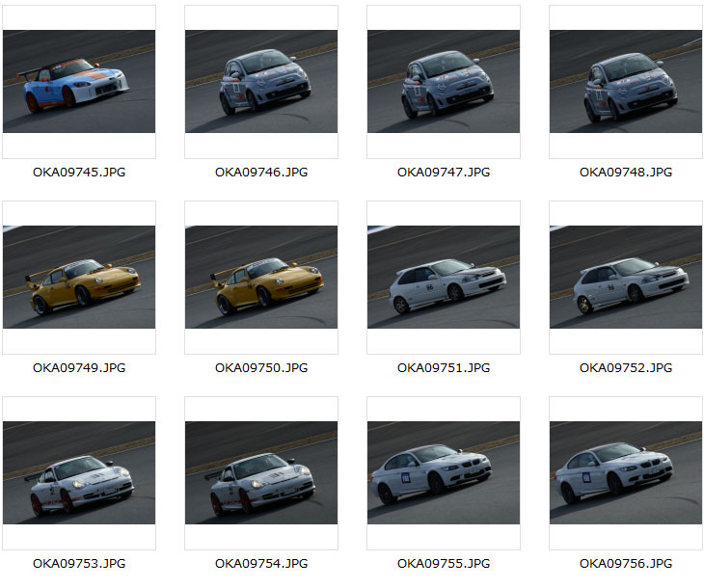Open the OKA09749.JPG yellow Porsche thumbnail
704x588 pixels.
[x=79, y=277]
